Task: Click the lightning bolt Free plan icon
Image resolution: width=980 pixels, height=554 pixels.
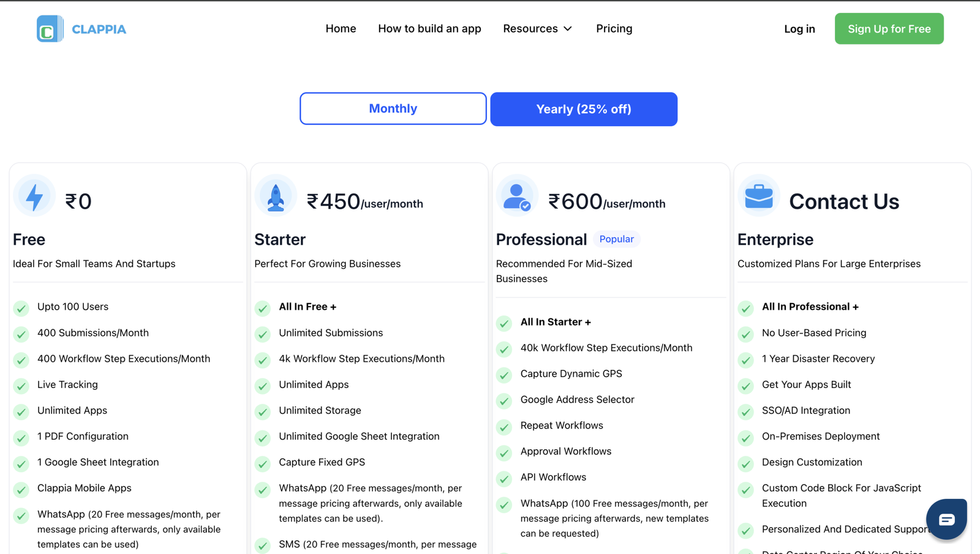Action: point(34,196)
